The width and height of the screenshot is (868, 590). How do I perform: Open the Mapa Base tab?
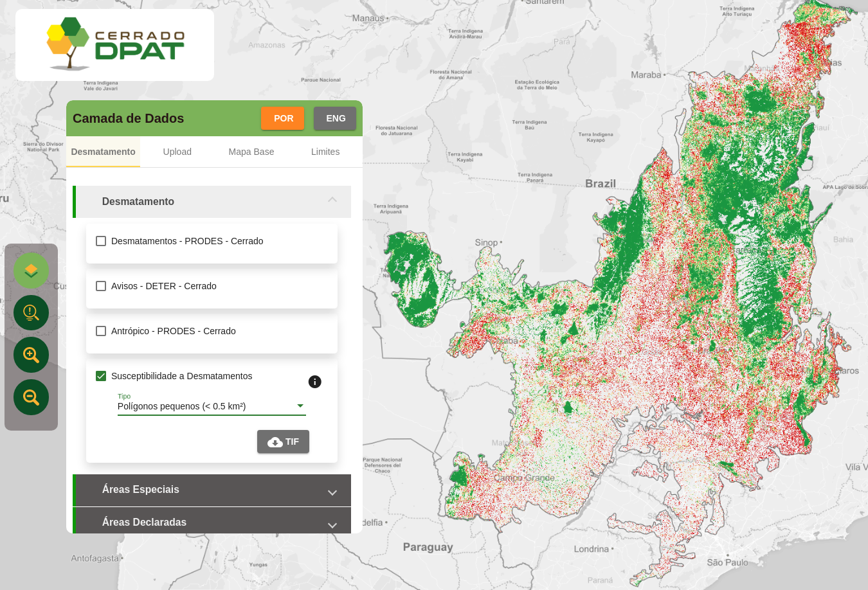click(x=251, y=152)
